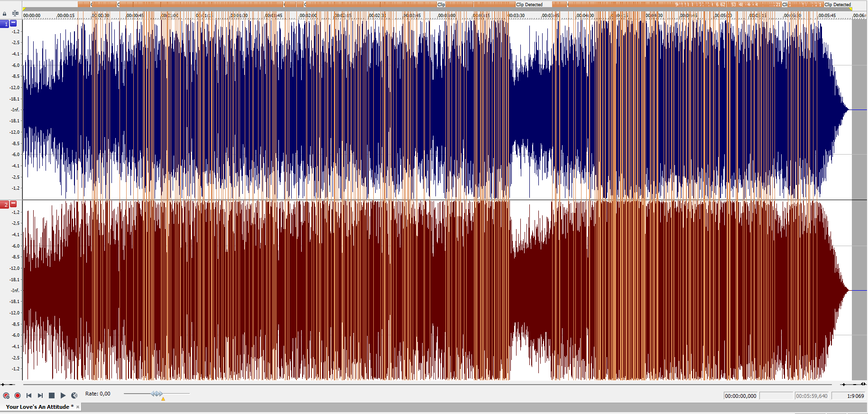Click the Clip Detected marker at 03:30

coord(529,5)
